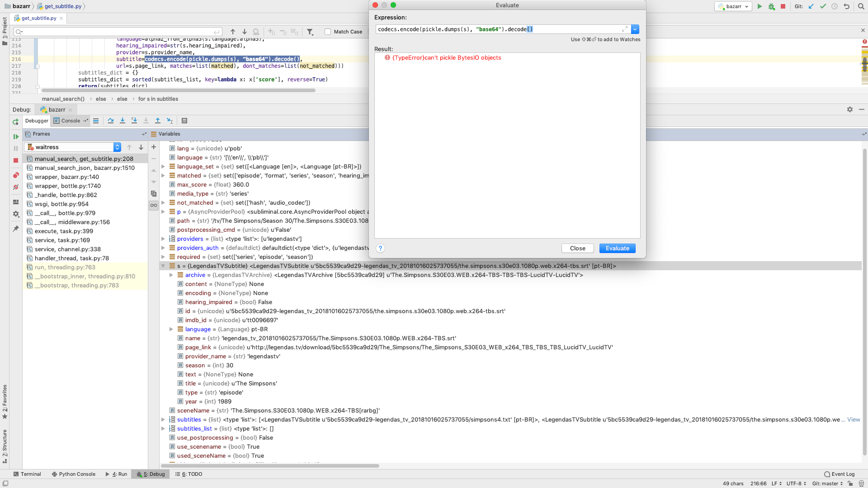Expand the language_set variable
The height and width of the screenshot is (488, 868).
coord(163,167)
